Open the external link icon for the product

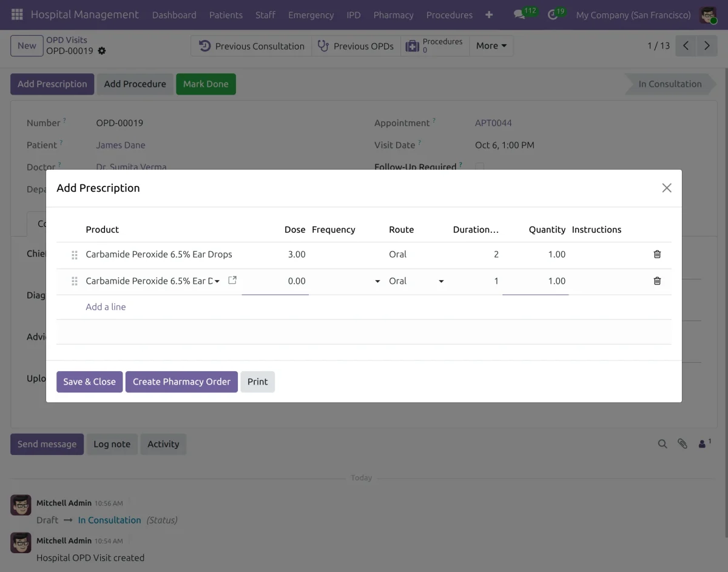point(232,280)
